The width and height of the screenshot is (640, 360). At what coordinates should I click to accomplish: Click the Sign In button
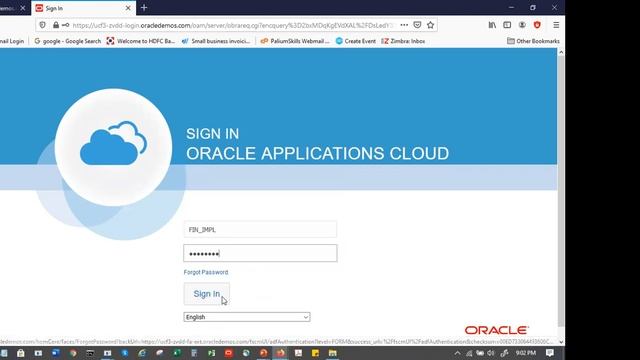point(207,294)
